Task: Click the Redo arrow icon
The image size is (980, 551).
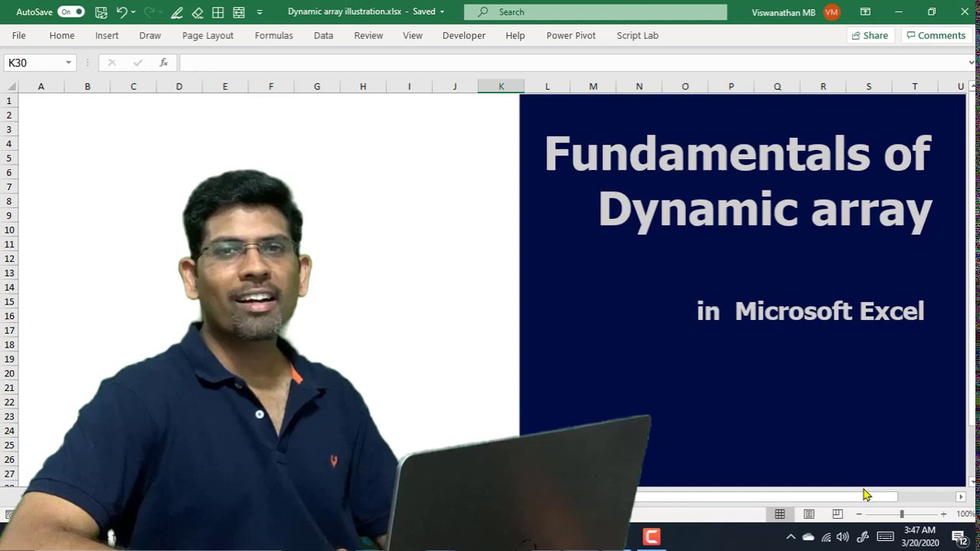Action: point(149,12)
